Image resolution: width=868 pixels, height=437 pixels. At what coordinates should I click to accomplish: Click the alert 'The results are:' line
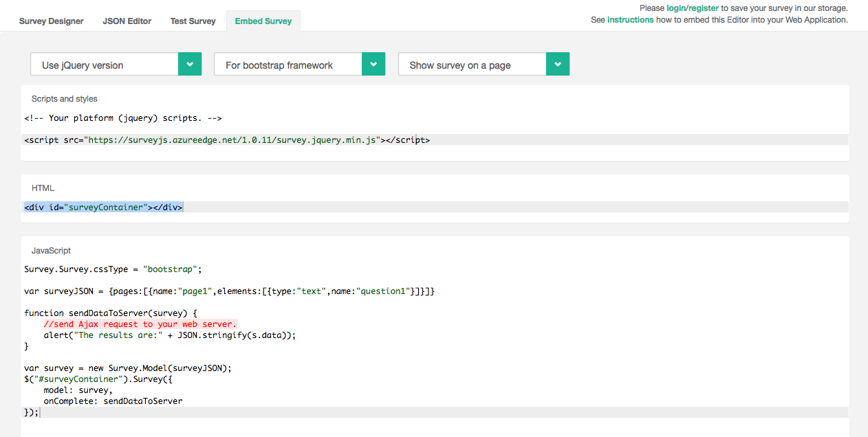170,335
